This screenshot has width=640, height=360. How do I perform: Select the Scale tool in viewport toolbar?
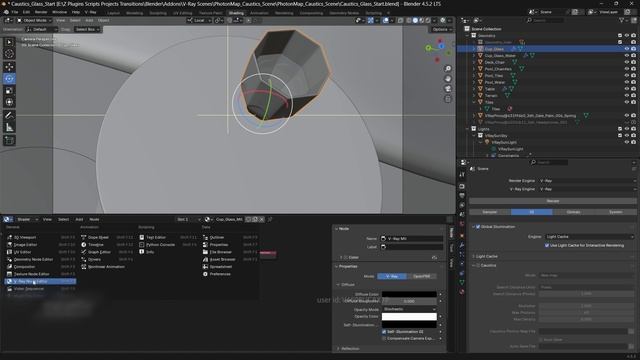[x=9, y=90]
